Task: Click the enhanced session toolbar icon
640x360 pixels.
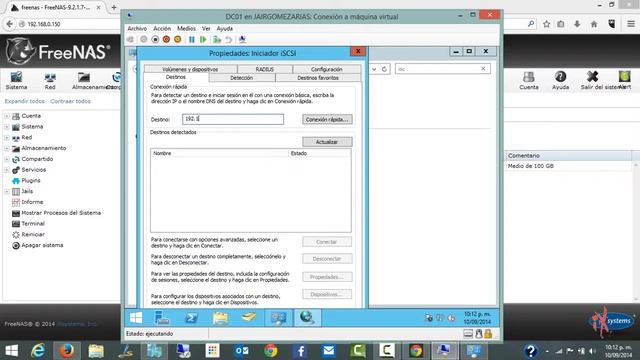Action: (x=242, y=40)
